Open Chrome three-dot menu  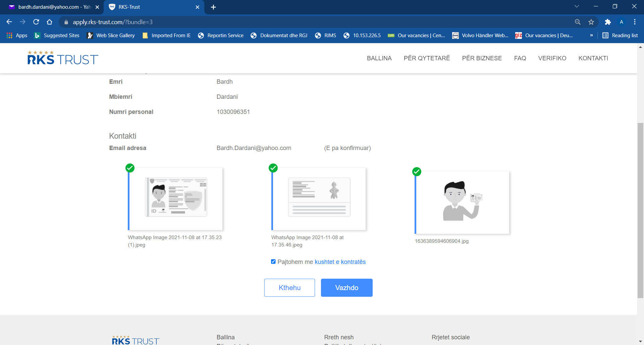click(x=635, y=22)
